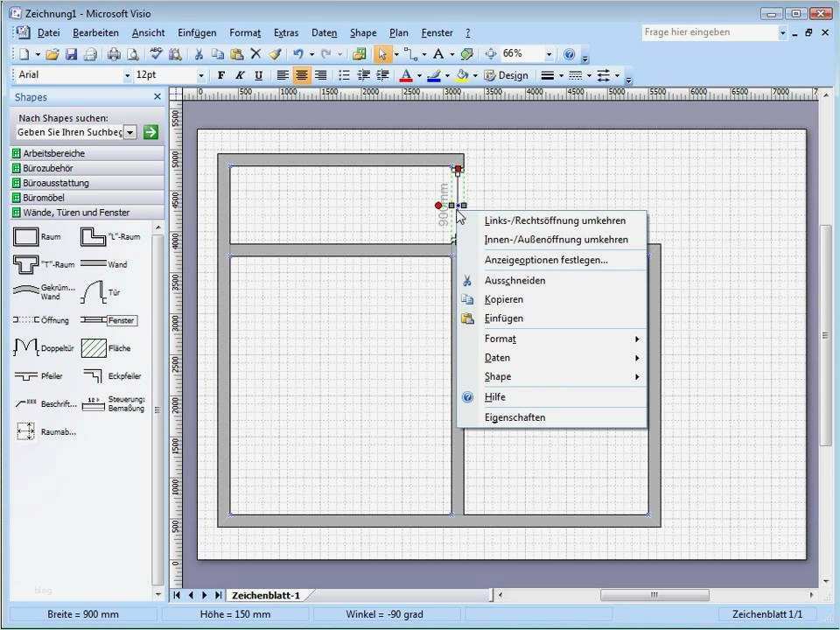The width and height of the screenshot is (840, 630).
Task: Click the Design button
Action: (x=507, y=75)
